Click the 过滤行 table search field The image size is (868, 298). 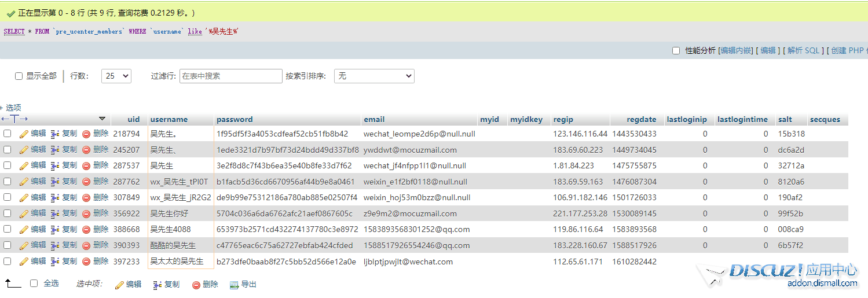coord(230,76)
